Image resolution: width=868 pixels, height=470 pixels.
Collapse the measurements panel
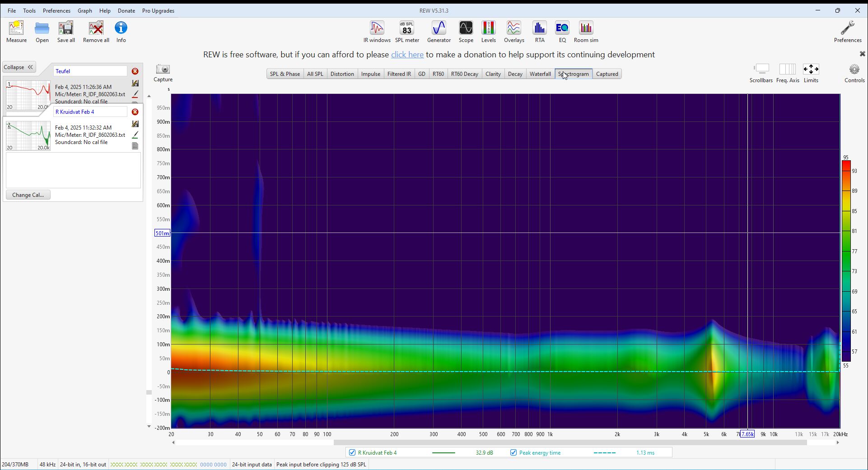(x=19, y=67)
